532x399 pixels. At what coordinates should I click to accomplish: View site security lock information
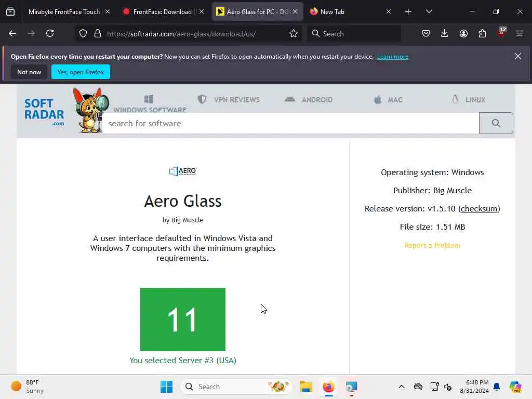pos(98,34)
